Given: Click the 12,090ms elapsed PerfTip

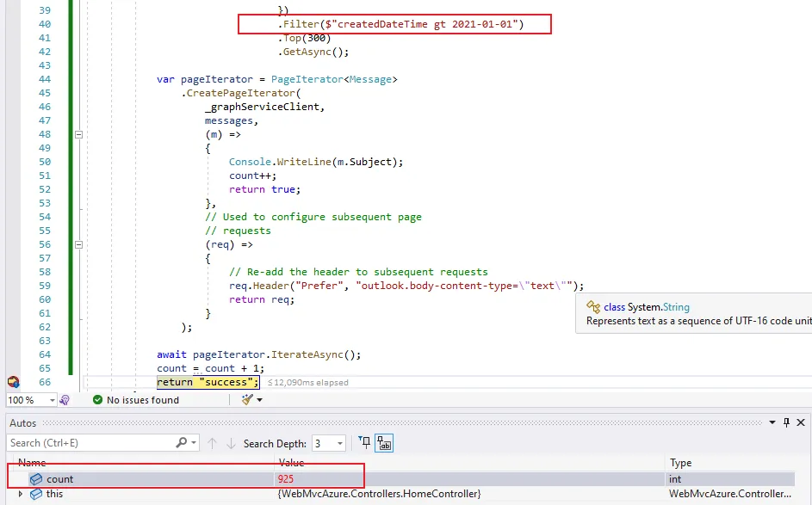Looking at the screenshot, I should pyautogui.click(x=308, y=382).
